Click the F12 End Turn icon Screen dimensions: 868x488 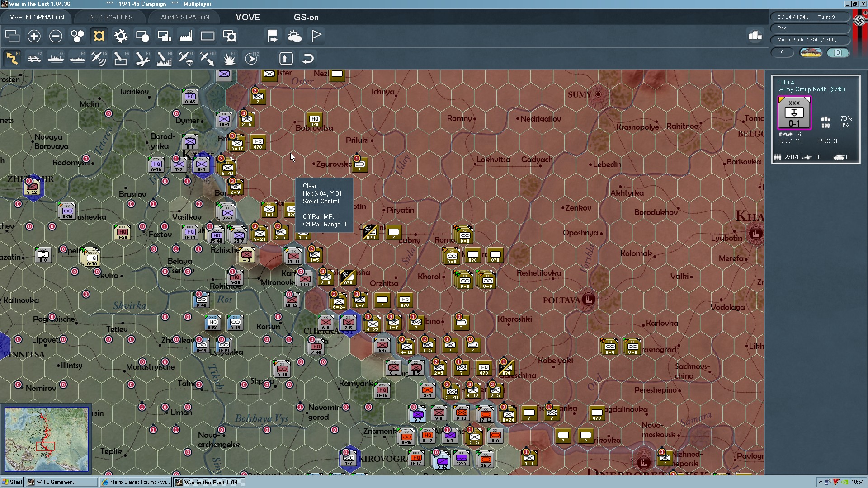(251, 58)
